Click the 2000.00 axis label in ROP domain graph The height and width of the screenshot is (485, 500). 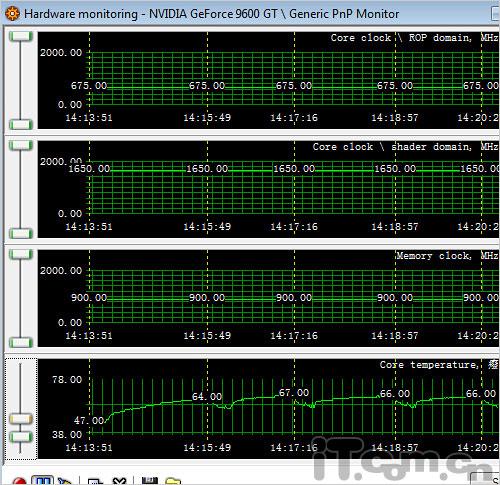pyautogui.click(x=61, y=52)
